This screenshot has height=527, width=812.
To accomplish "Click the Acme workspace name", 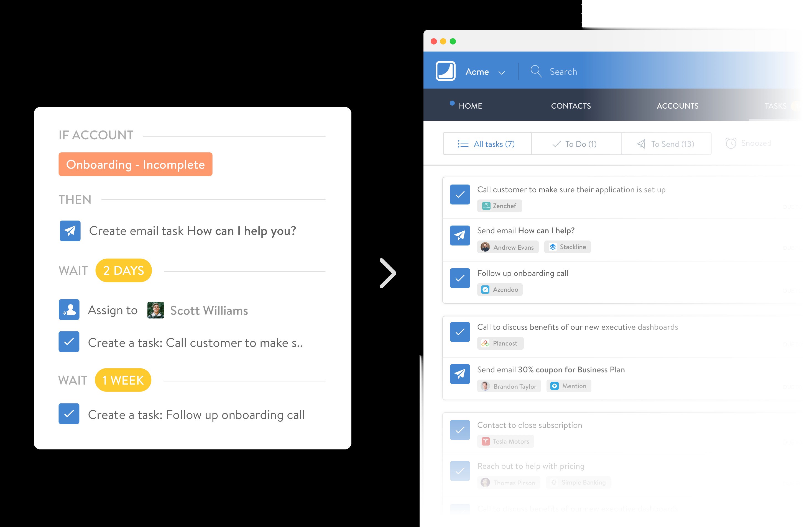I will pyautogui.click(x=477, y=72).
